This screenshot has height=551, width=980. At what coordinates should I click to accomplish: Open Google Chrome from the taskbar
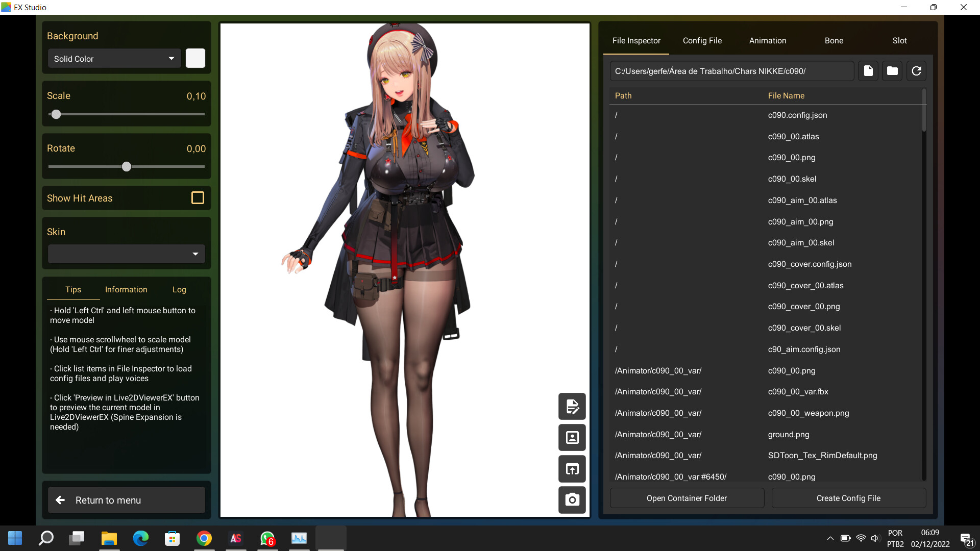click(x=204, y=538)
